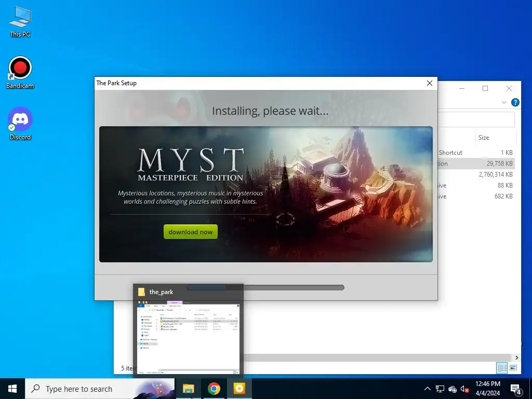Click the 12:46 PM clock and date
This screenshot has width=532, height=399.
pos(487,389)
